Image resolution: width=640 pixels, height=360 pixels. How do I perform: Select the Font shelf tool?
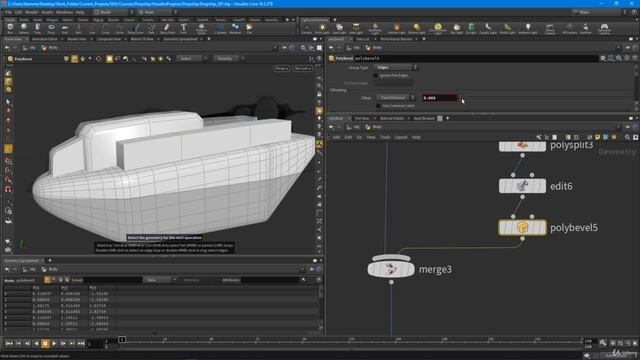pyautogui.click(x=184, y=28)
